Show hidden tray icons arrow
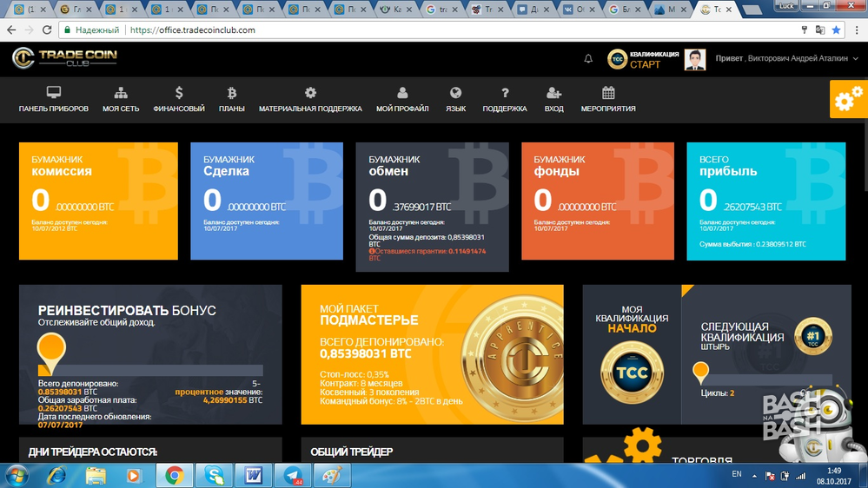The image size is (868, 488). [x=754, y=476]
